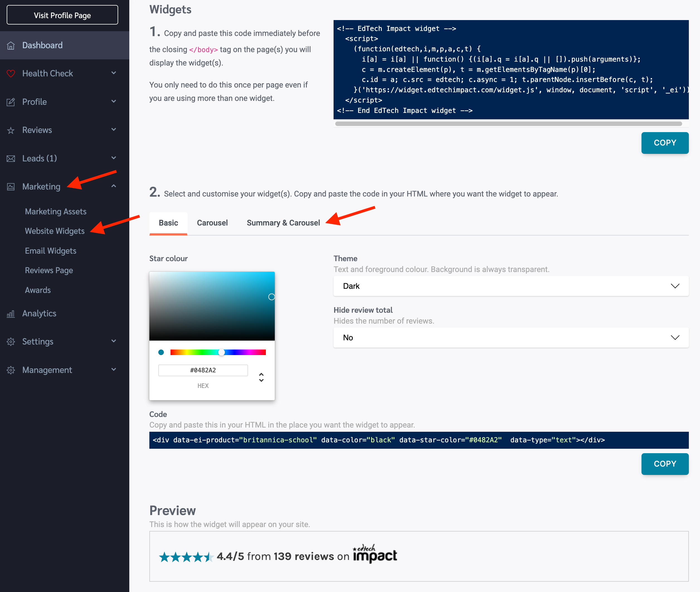Open Marketing Assets submenu item

(x=56, y=212)
